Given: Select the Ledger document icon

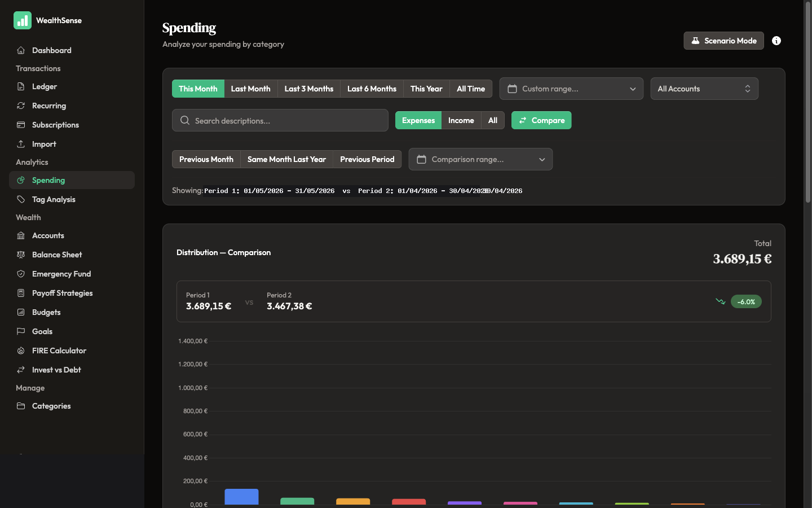Looking at the screenshot, I should (21, 86).
